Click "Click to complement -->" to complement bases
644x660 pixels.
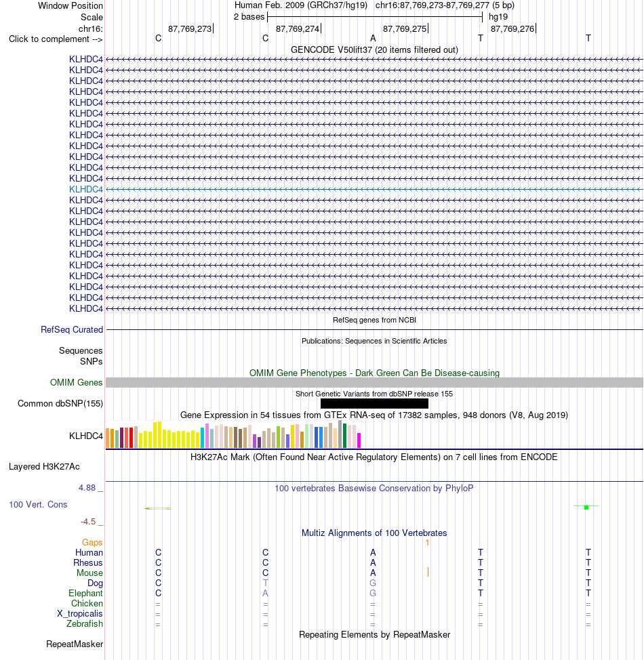[x=56, y=39]
